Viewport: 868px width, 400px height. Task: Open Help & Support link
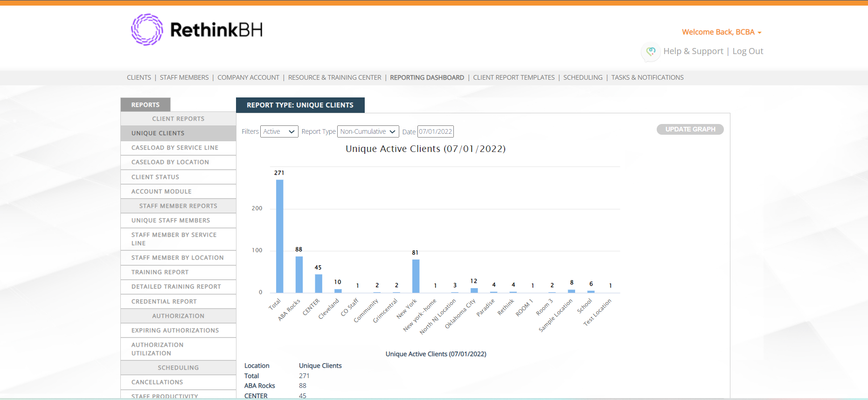[693, 51]
